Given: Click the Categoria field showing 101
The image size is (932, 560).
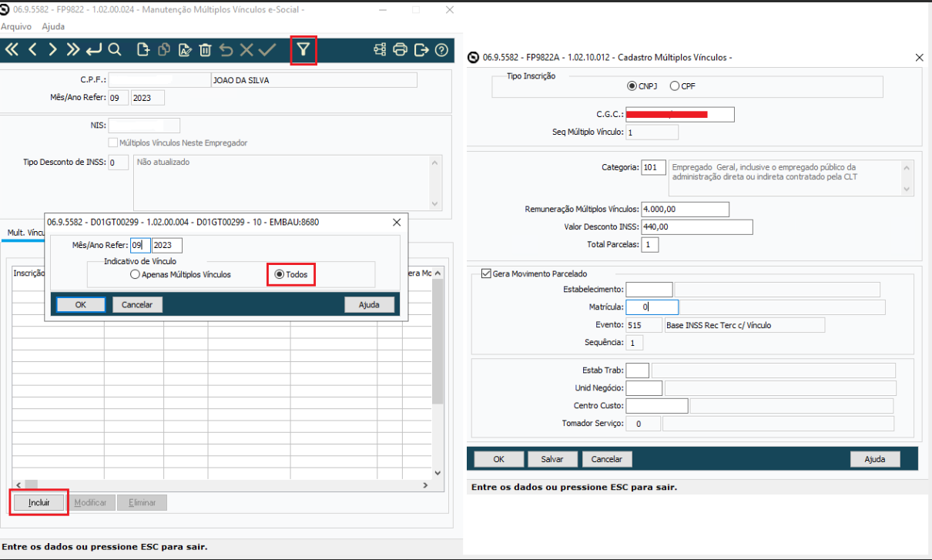Looking at the screenshot, I should coord(653,167).
